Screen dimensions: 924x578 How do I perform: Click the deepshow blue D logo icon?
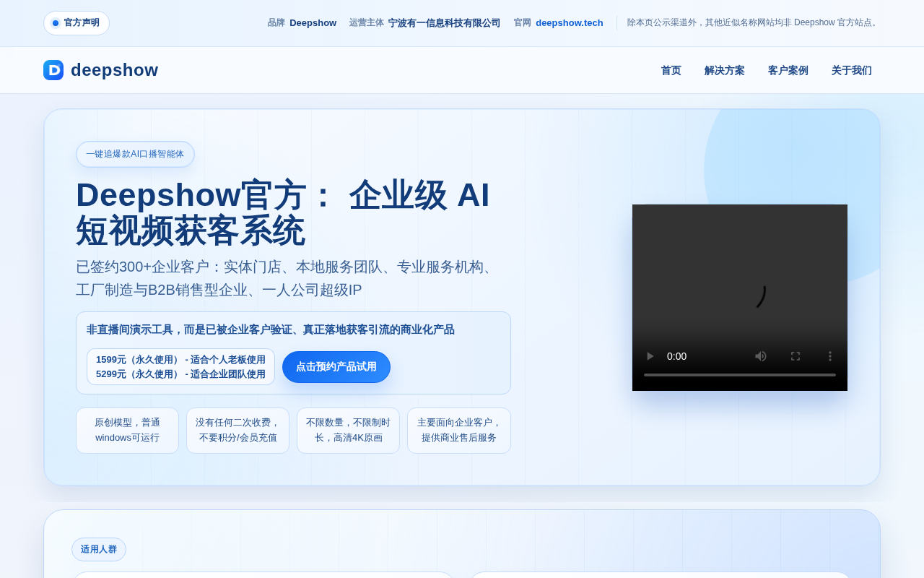[53, 70]
